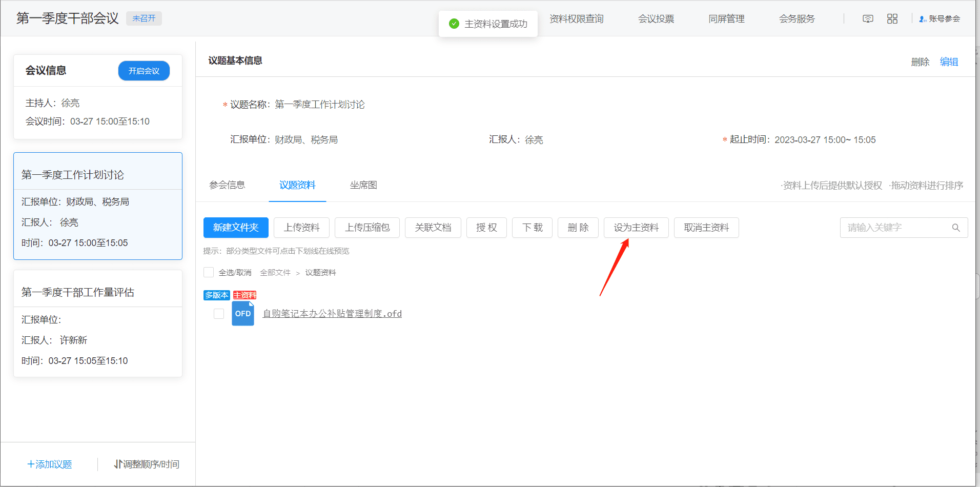Click the screen-cast monitor icon in header

pos(868,19)
